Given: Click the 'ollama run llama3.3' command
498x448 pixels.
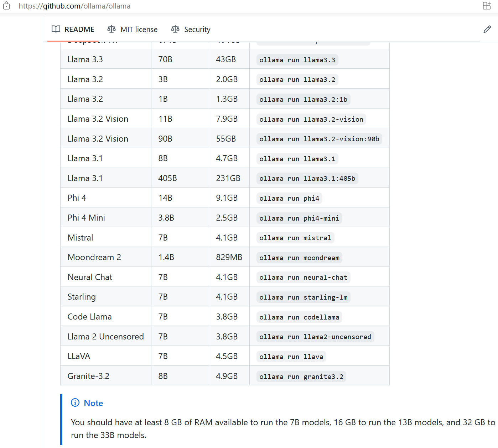Looking at the screenshot, I should (x=297, y=60).
